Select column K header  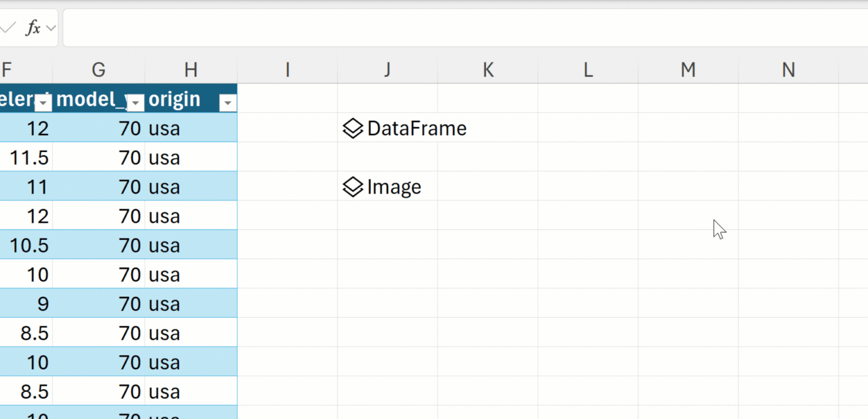(x=488, y=70)
